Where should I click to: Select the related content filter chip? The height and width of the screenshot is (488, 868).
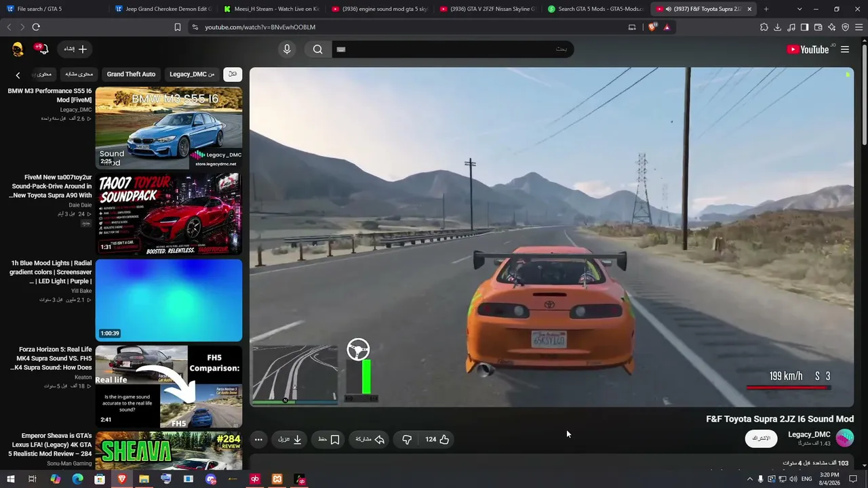point(79,74)
